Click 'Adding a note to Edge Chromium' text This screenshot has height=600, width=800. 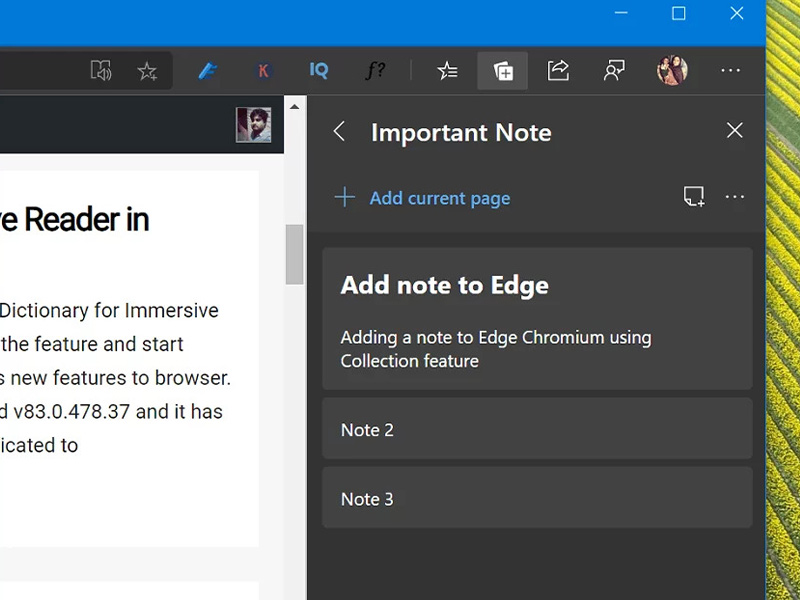(496, 349)
